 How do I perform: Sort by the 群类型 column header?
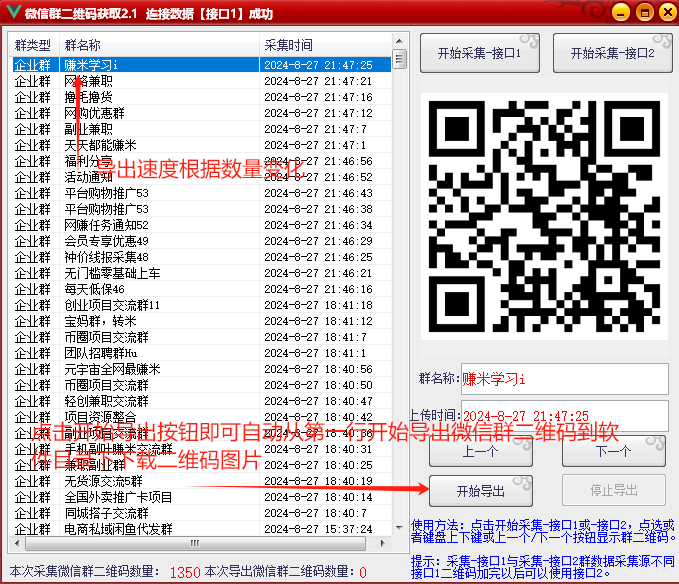33,45
